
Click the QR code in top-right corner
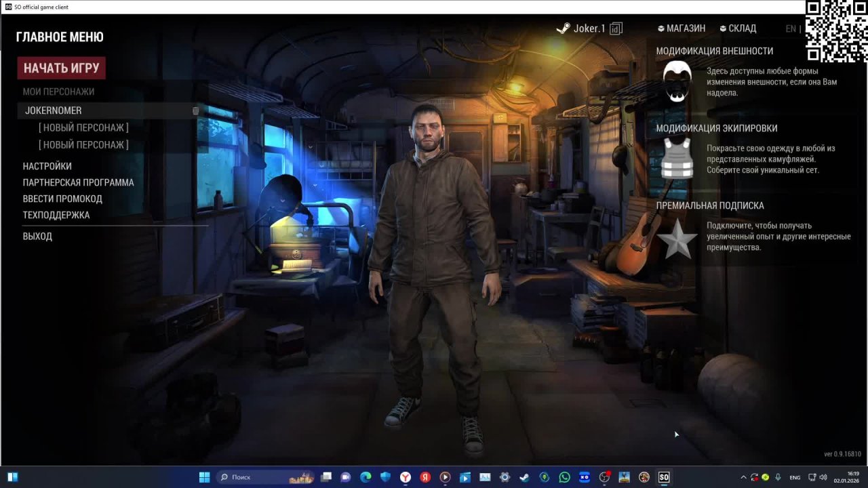(836, 30)
